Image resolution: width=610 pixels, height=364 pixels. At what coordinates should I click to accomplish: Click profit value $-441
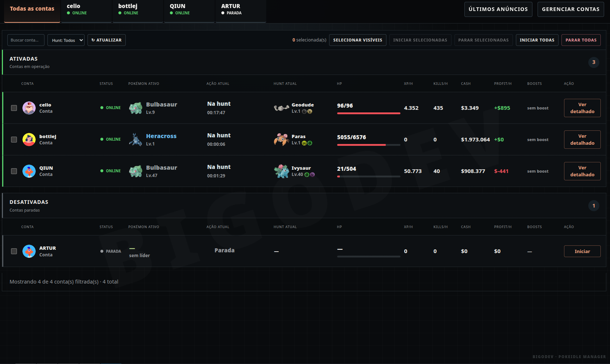[x=502, y=171]
